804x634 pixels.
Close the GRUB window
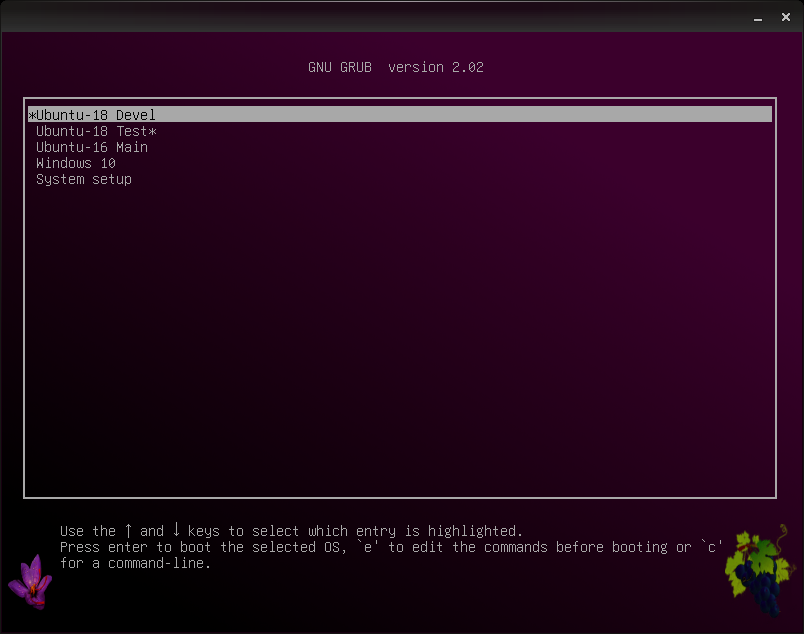click(x=786, y=17)
